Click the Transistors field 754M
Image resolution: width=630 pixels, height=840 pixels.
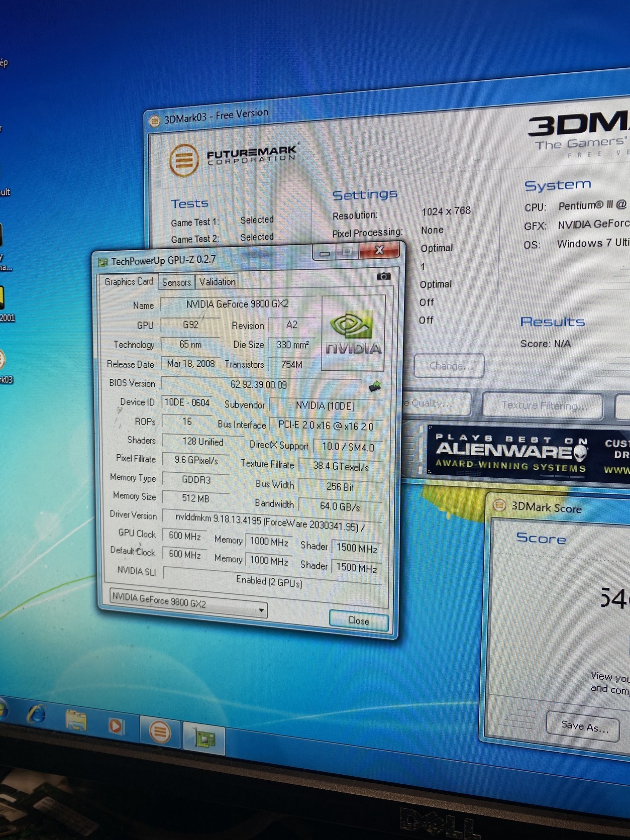(292, 365)
